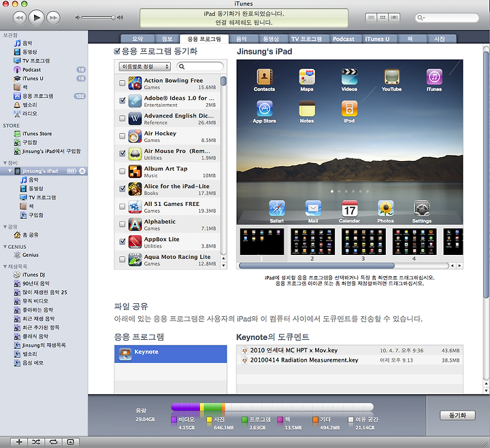Switch to the 동영상 movies tab
Screen dimensions: 490x448
coord(271,39)
